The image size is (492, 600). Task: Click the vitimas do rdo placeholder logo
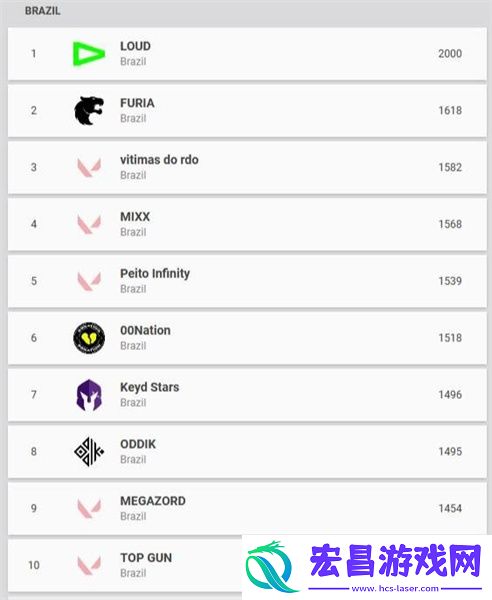pyautogui.click(x=89, y=168)
